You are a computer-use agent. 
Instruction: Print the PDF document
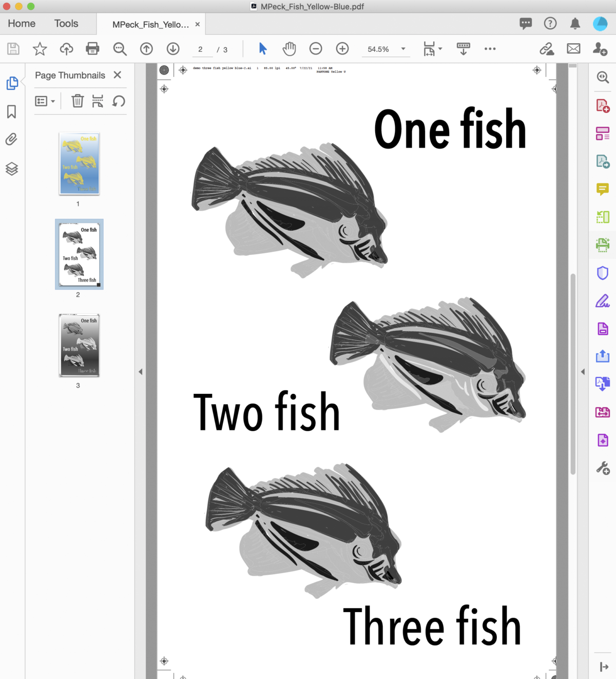click(x=92, y=49)
